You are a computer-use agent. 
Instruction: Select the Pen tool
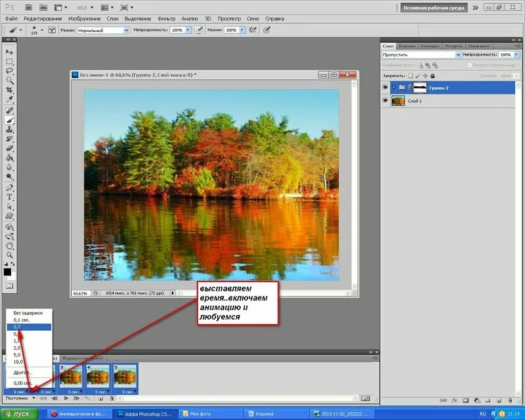pos(9,188)
